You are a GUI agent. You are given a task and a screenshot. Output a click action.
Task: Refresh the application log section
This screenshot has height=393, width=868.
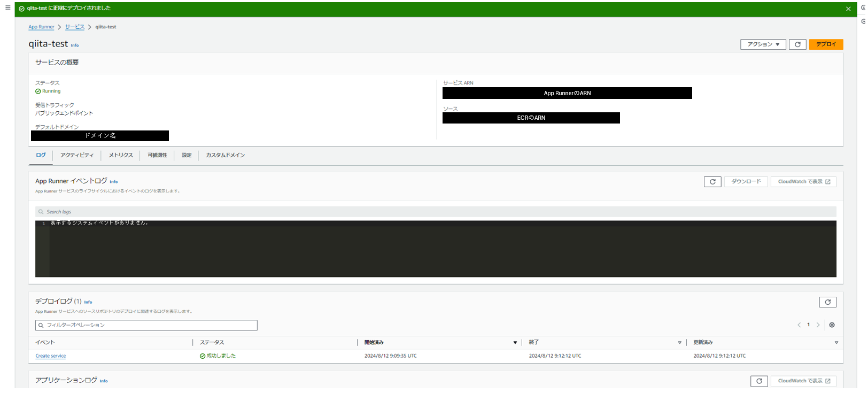759,381
